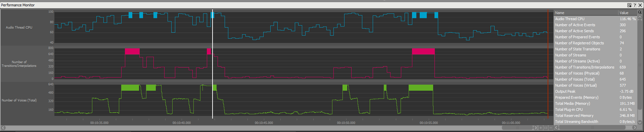
Task: Click the 00:10:35.000 time ruler label
Action: click(x=99, y=123)
